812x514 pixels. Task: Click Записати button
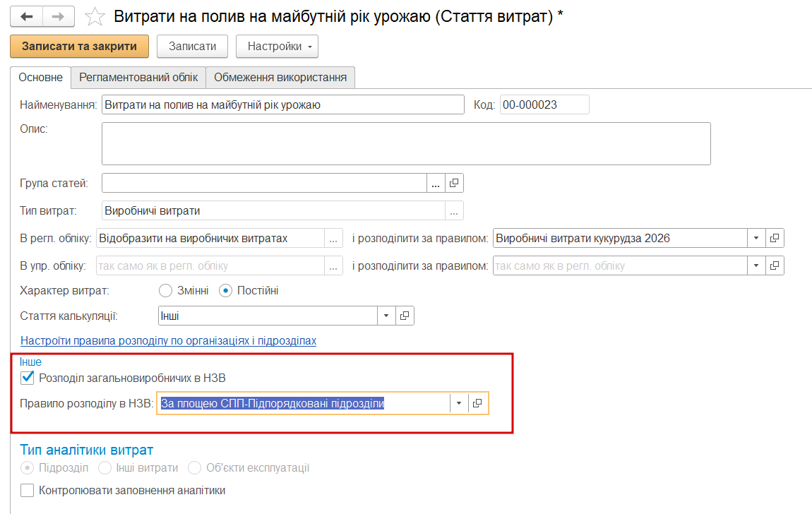192,46
